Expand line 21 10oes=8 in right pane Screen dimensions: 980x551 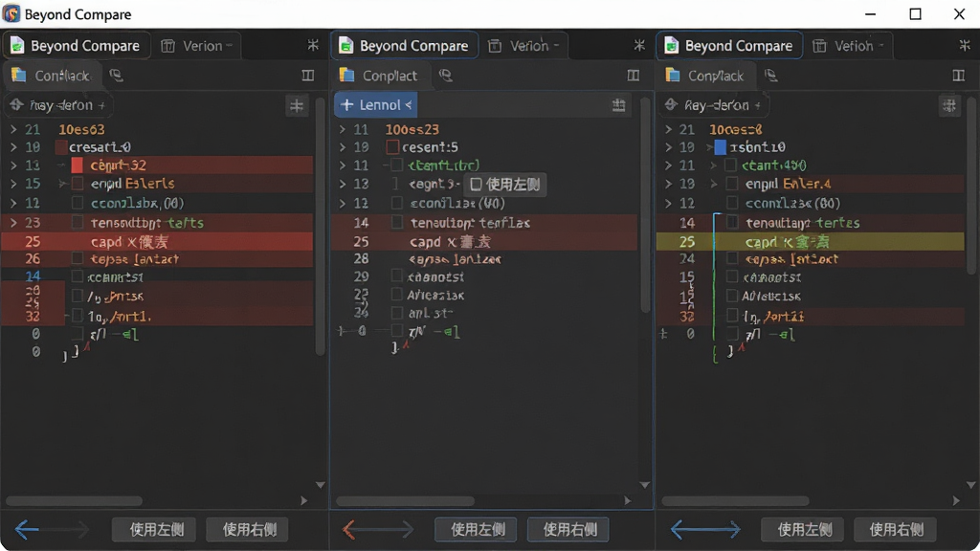(668, 129)
